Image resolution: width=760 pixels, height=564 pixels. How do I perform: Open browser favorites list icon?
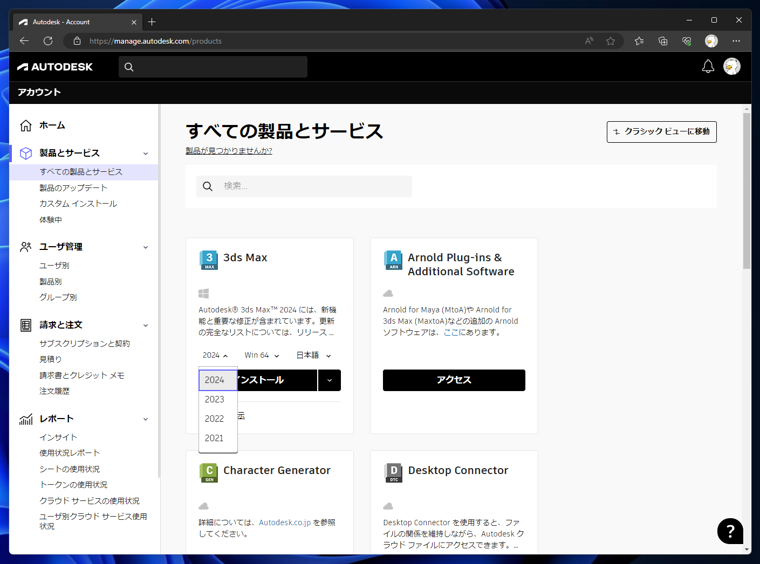point(639,41)
